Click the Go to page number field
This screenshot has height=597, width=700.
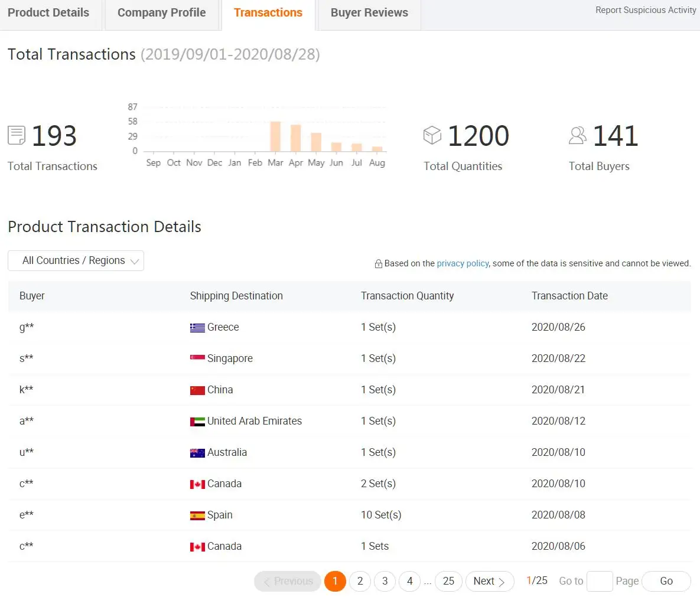coord(599,581)
